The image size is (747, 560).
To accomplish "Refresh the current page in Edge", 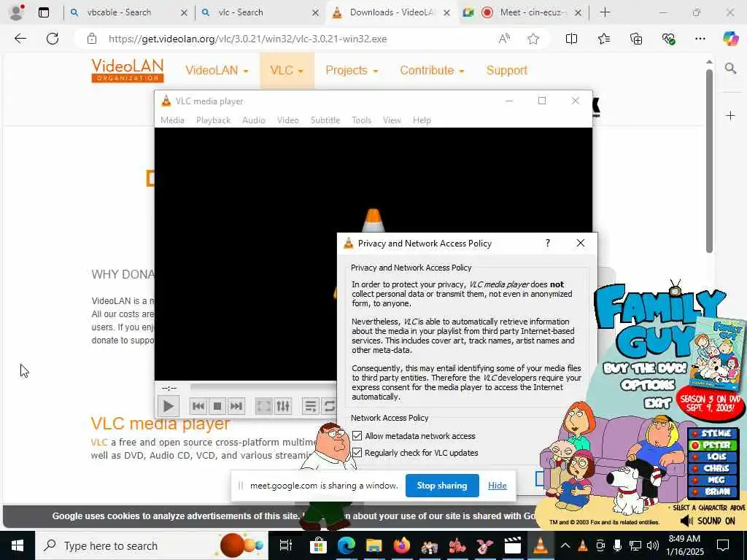I will coord(53,39).
